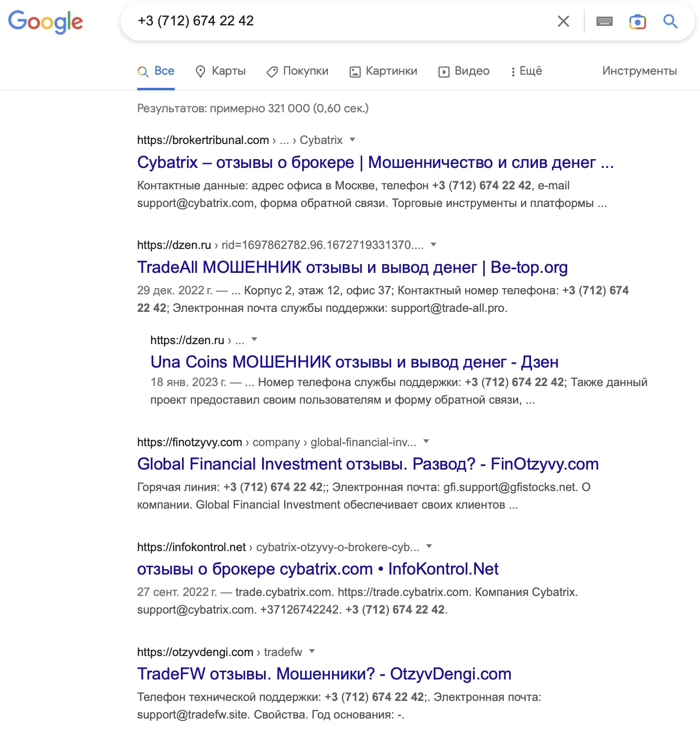700x740 pixels.
Task: Open Инструменты search tools
Action: [x=639, y=71]
